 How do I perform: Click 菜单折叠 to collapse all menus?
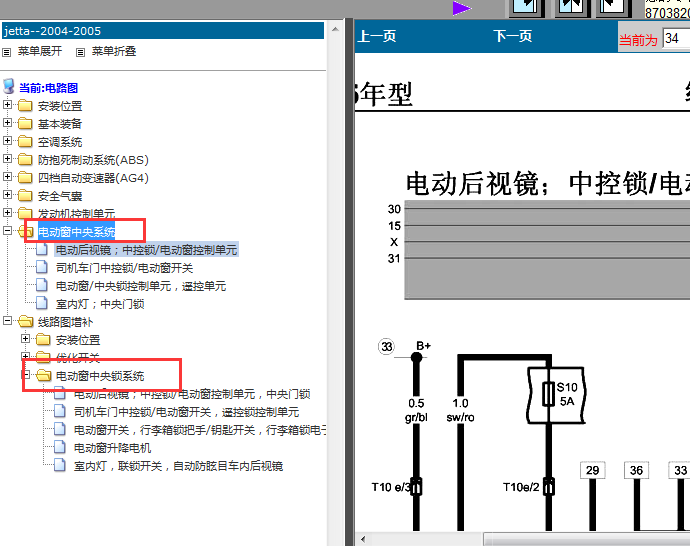[x=114, y=51]
